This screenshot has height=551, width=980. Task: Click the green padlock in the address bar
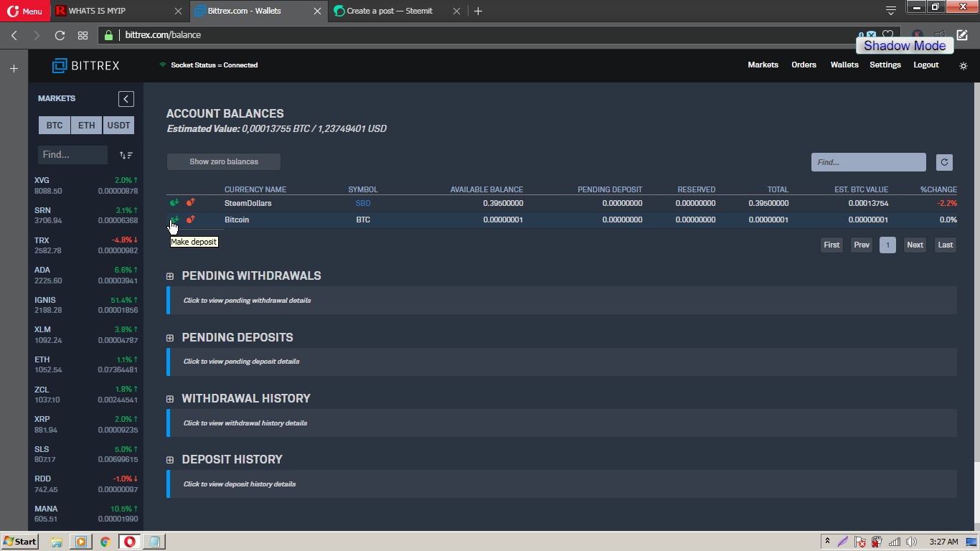point(108,35)
